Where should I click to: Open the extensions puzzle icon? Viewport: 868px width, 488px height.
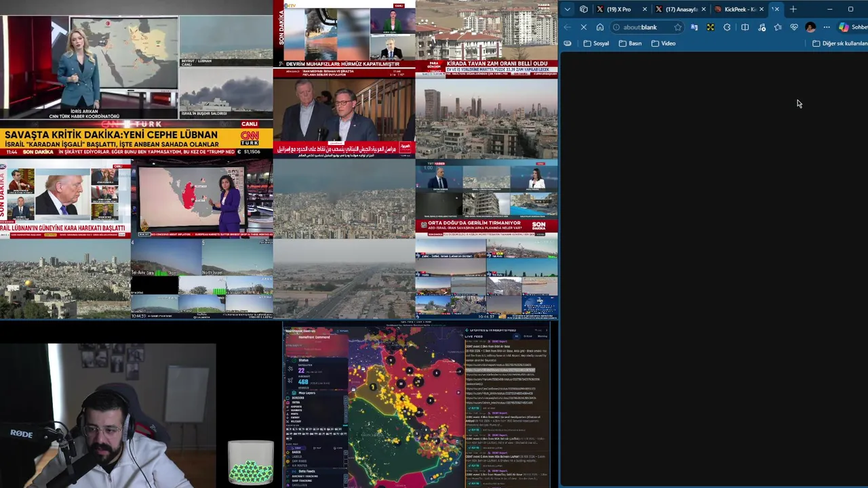[x=727, y=27]
